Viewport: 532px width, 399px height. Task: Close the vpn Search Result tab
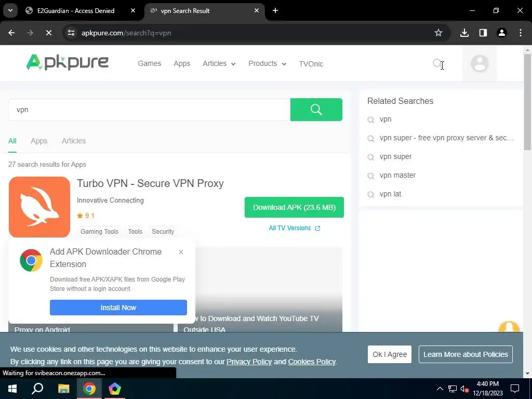coord(257,10)
